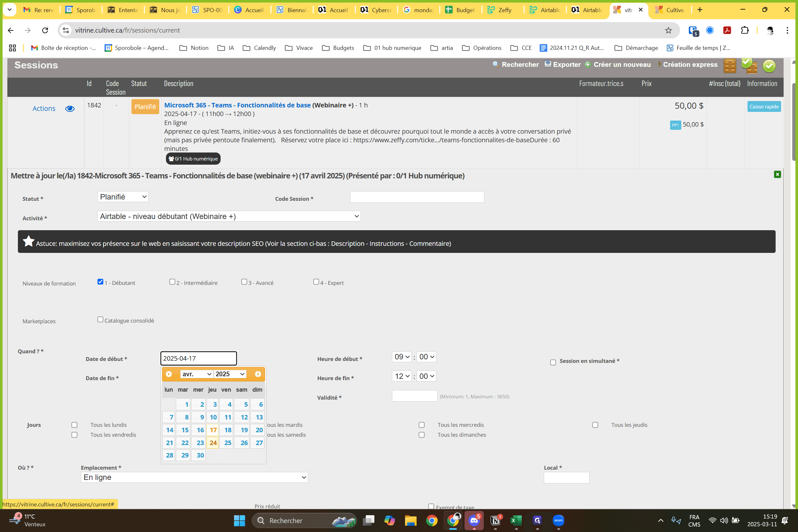
Task: Open the Heure de fin minutes dropdown
Action: [426, 376]
